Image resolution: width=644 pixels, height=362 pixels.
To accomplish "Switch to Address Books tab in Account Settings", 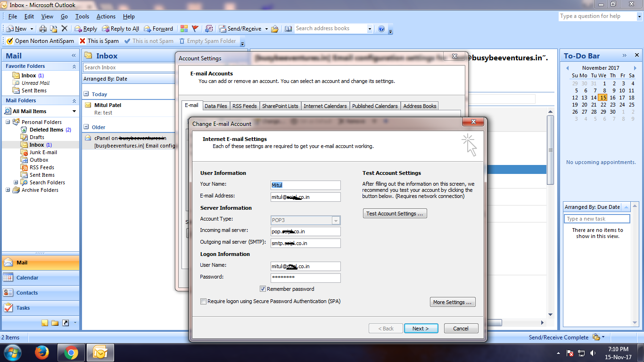I will 420,106.
